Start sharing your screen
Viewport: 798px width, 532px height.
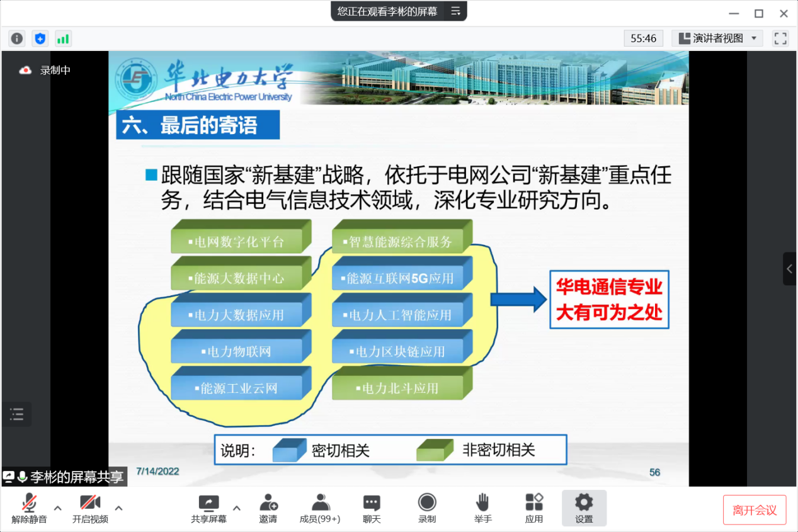coord(208,508)
